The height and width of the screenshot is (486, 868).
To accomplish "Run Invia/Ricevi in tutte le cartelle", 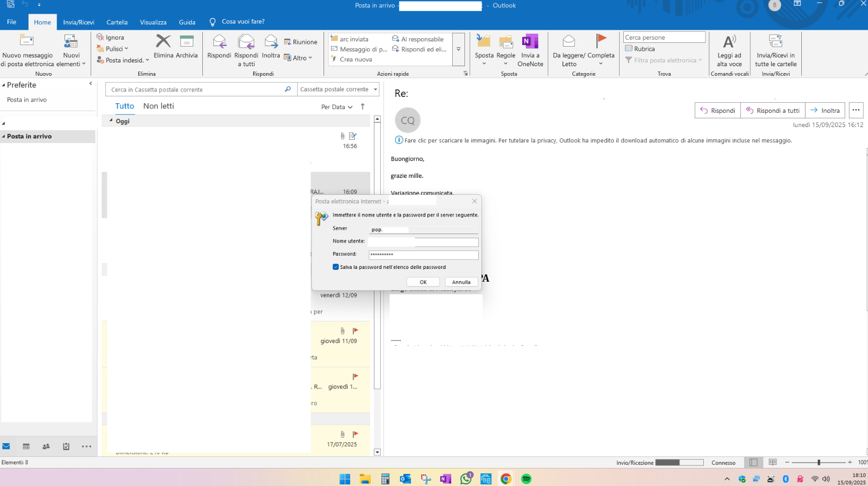I will tap(776, 50).
